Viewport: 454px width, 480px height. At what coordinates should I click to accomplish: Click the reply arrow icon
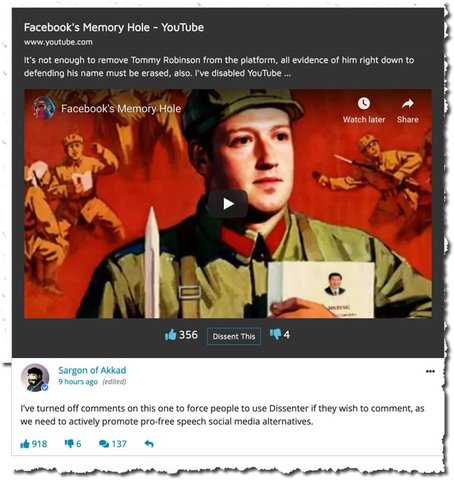tap(149, 444)
